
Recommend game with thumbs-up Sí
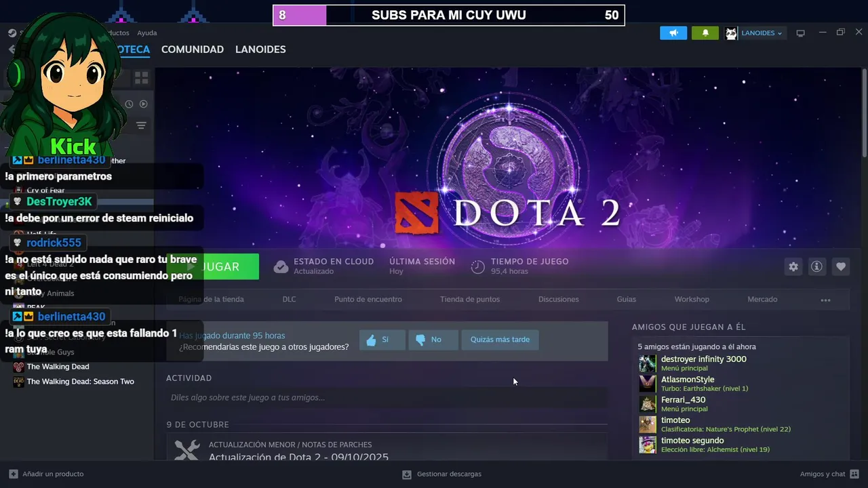pyautogui.click(x=382, y=340)
